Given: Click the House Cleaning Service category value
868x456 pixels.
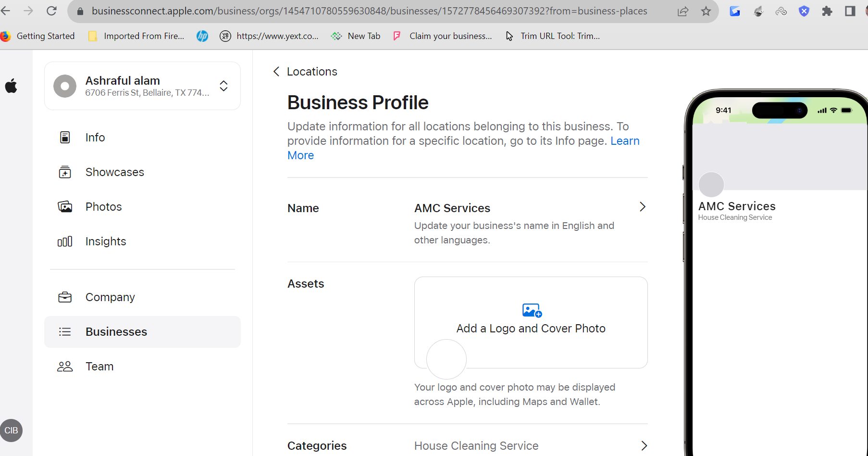Looking at the screenshot, I should [x=476, y=446].
